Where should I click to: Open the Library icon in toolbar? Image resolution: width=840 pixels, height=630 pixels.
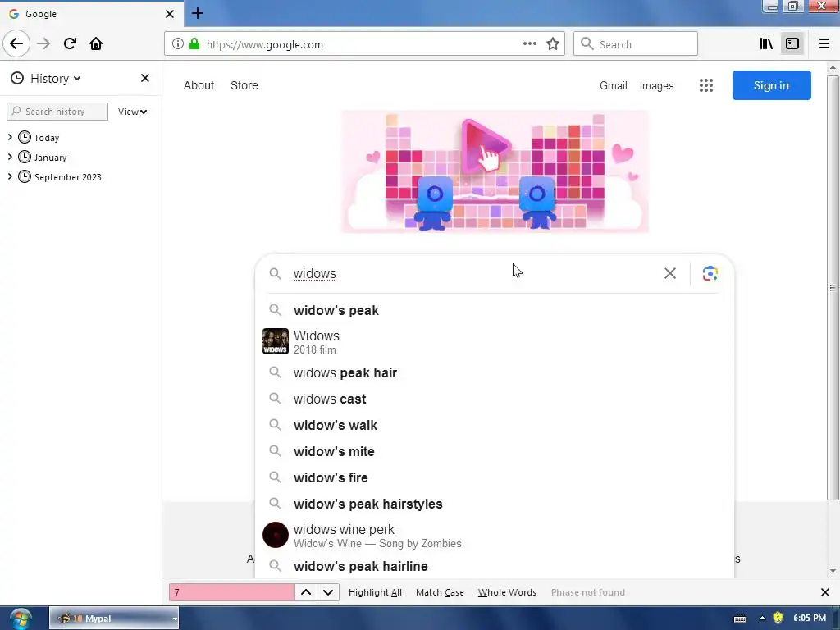coord(766,44)
